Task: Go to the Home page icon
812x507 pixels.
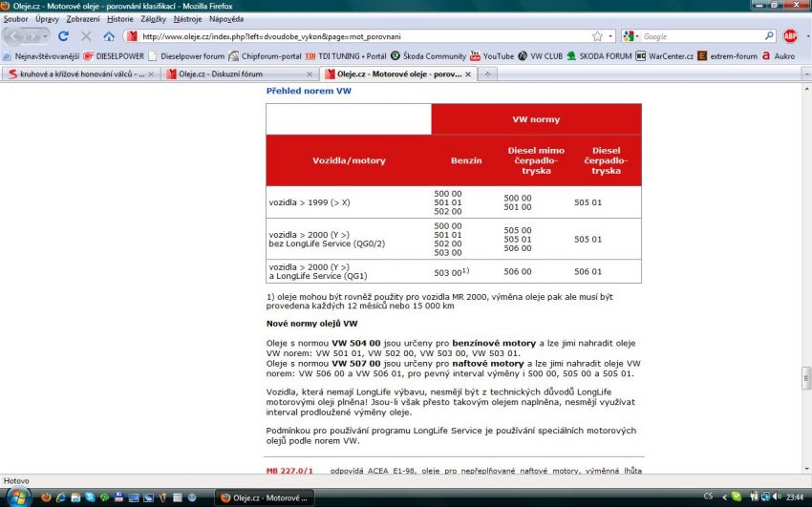Action: click(x=109, y=36)
